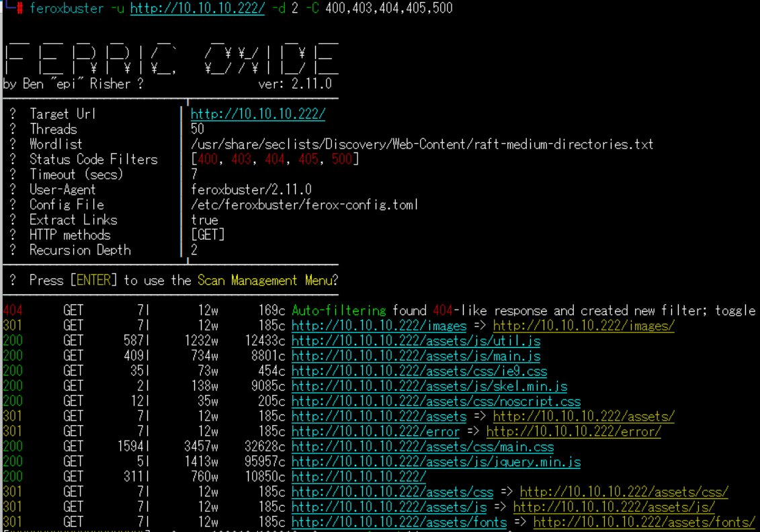Follow the /assets/js/ redirect destination link
This screenshot has height=532, width=760.
[614, 507]
